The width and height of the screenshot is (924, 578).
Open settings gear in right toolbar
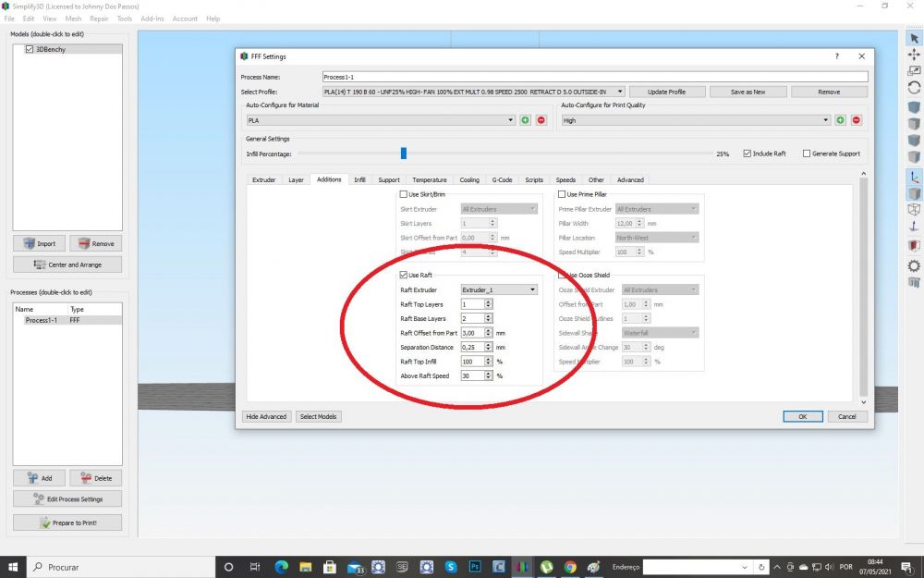point(914,266)
